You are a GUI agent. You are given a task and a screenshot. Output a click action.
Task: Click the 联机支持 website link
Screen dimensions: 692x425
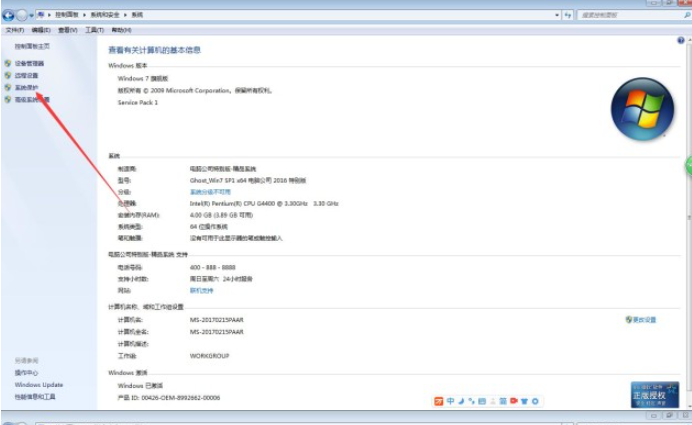(x=201, y=288)
